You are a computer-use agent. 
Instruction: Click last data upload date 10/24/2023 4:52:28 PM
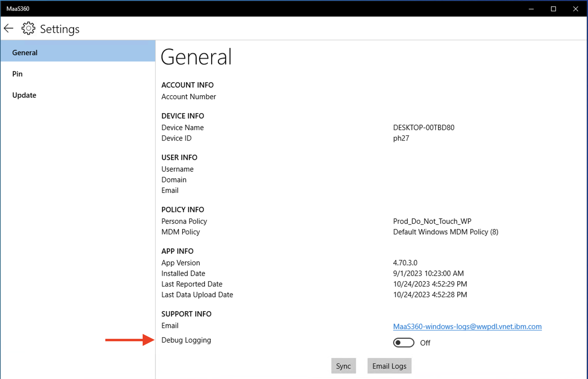tap(430, 294)
